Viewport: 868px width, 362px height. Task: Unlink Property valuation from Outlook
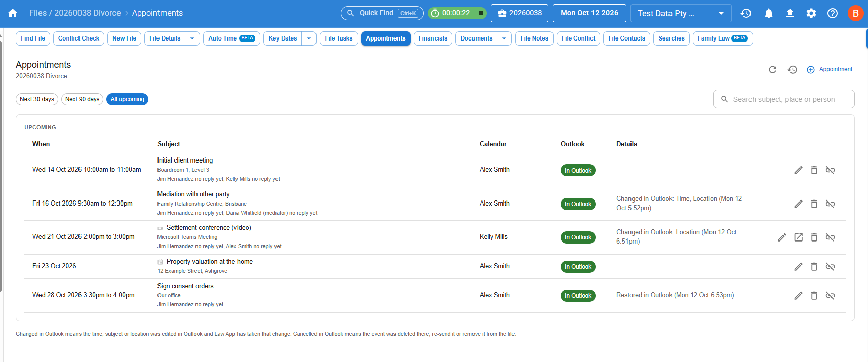pyautogui.click(x=830, y=267)
